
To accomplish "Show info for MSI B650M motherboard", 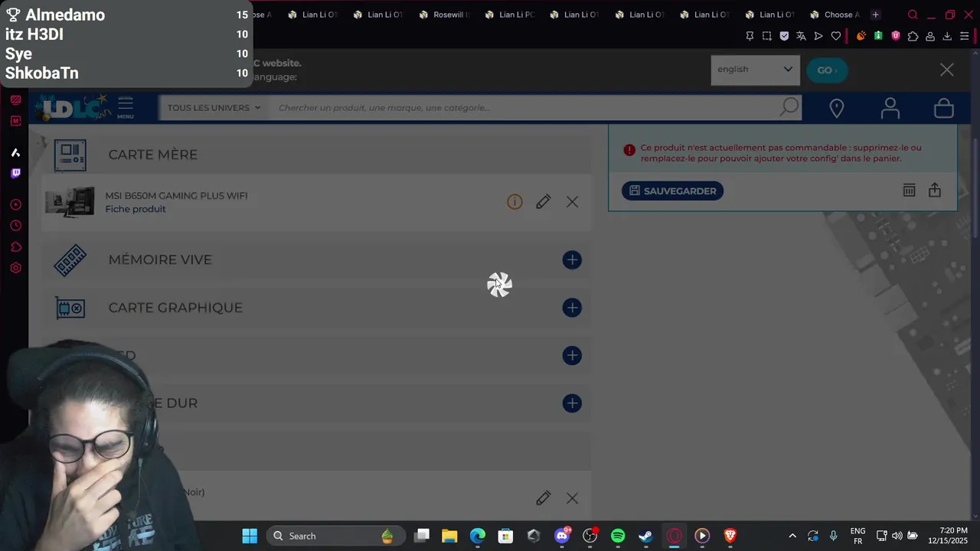I will click(514, 202).
